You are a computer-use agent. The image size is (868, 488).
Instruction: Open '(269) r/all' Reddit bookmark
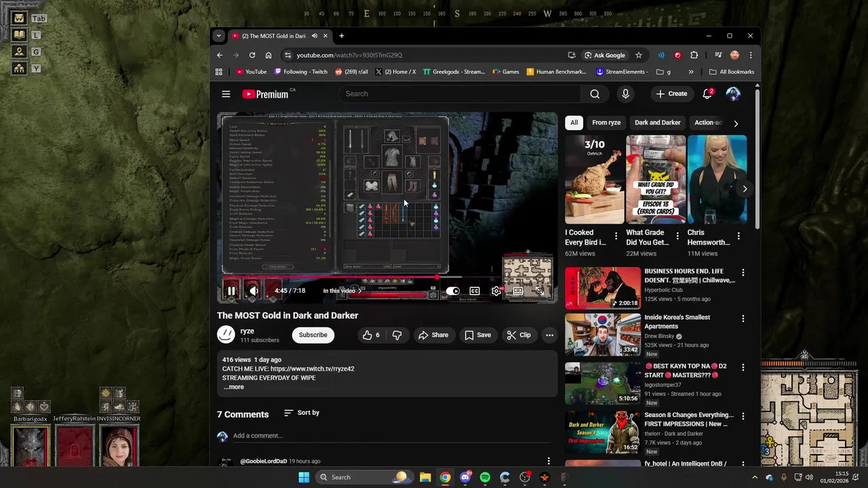(x=351, y=72)
